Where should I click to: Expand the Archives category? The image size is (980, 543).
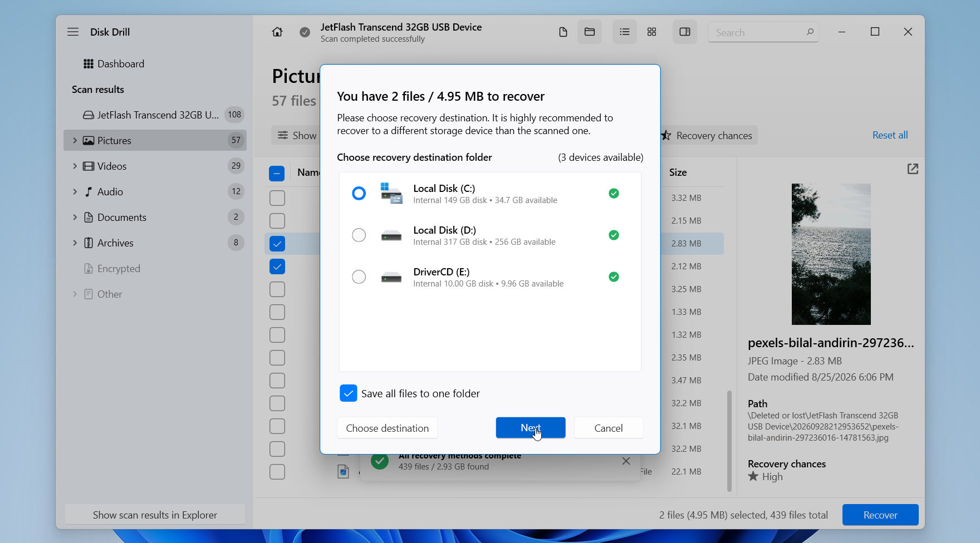click(75, 243)
